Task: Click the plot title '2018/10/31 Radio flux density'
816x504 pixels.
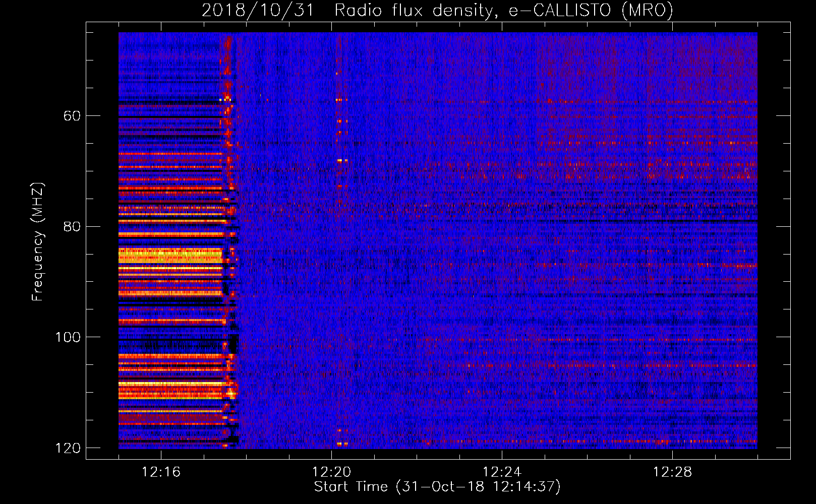Action: point(438,10)
